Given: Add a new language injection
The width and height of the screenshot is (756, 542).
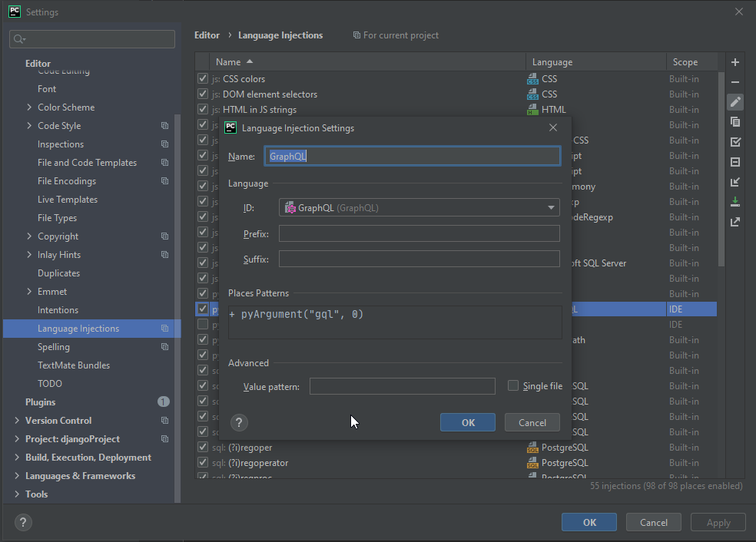Looking at the screenshot, I should coord(735,61).
